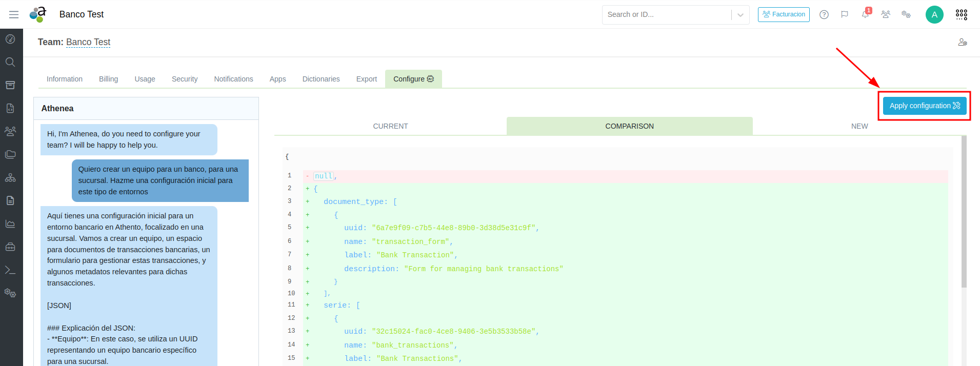Click the sidebar search magnifier icon
Screen dimensions: 980x366
tap(10, 62)
